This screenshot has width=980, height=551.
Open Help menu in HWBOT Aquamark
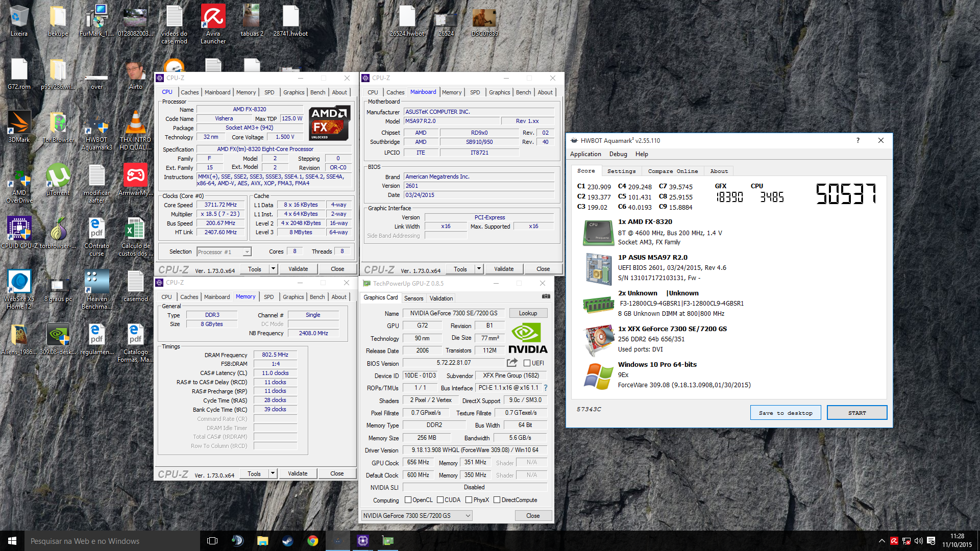point(642,154)
